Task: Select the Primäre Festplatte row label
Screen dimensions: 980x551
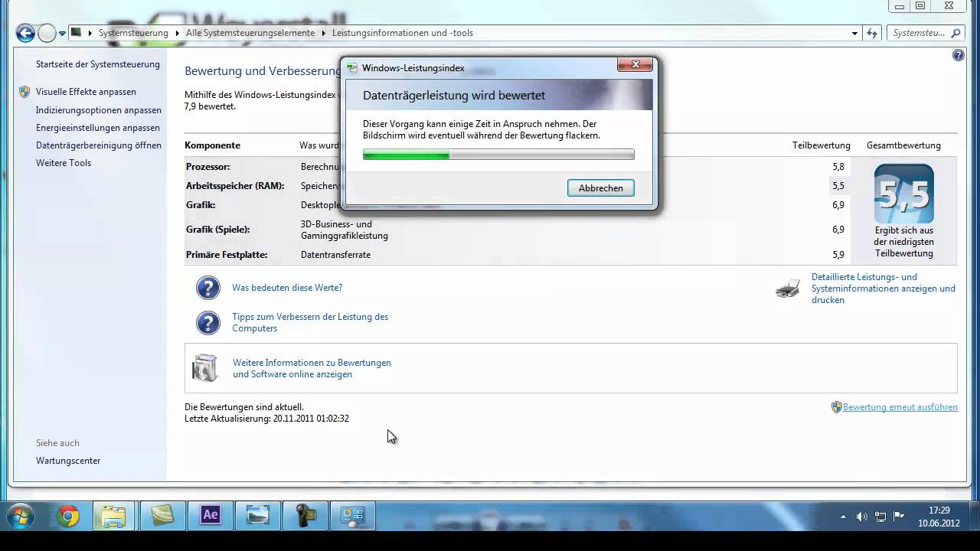Action: [227, 255]
